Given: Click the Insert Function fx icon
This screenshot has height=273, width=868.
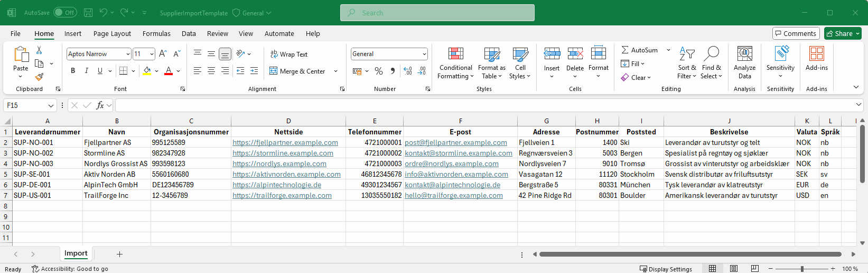Looking at the screenshot, I should (x=100, y=105).
